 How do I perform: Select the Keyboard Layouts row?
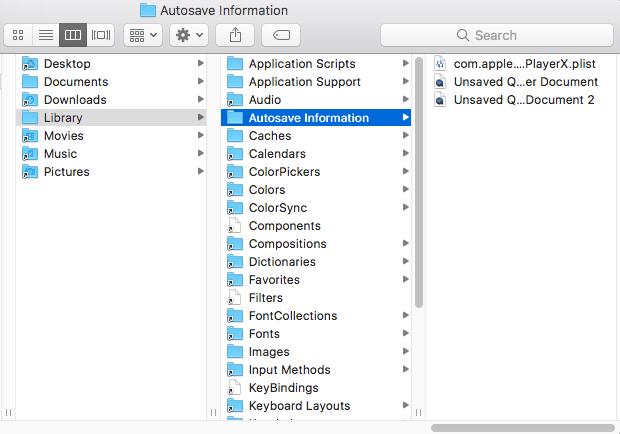pyautogui.click(x=316, y=406)
